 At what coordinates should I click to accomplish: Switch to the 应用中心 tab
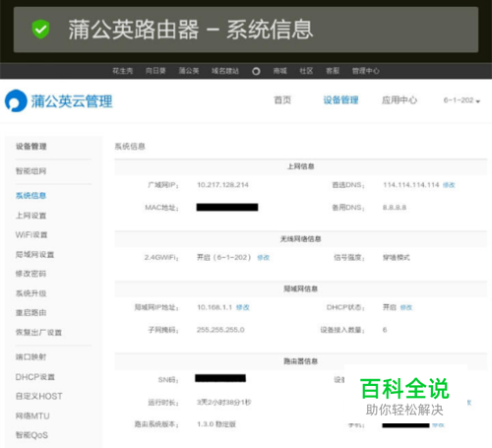coord(400,100)
